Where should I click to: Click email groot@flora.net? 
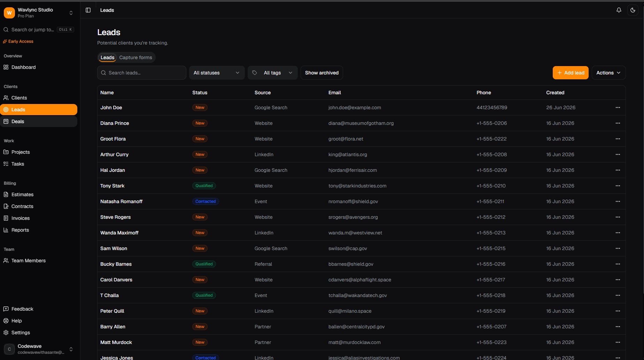[x=346, y=139]
